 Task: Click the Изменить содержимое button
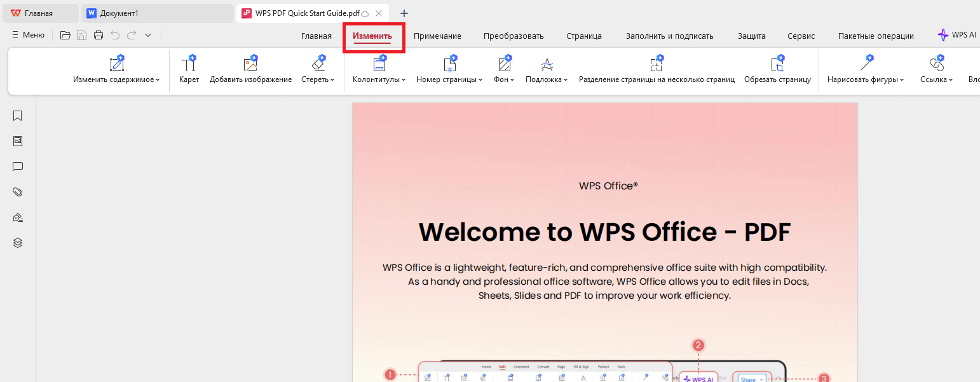(117, 71)
